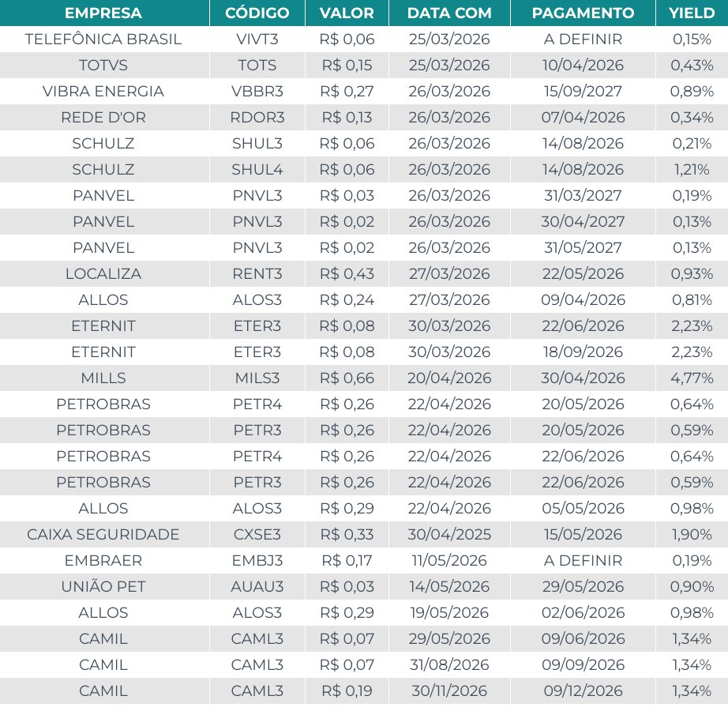Click the R$ 0,43 value cell
The height and width of the screenshot is (711, 728).
click(347, 273)
